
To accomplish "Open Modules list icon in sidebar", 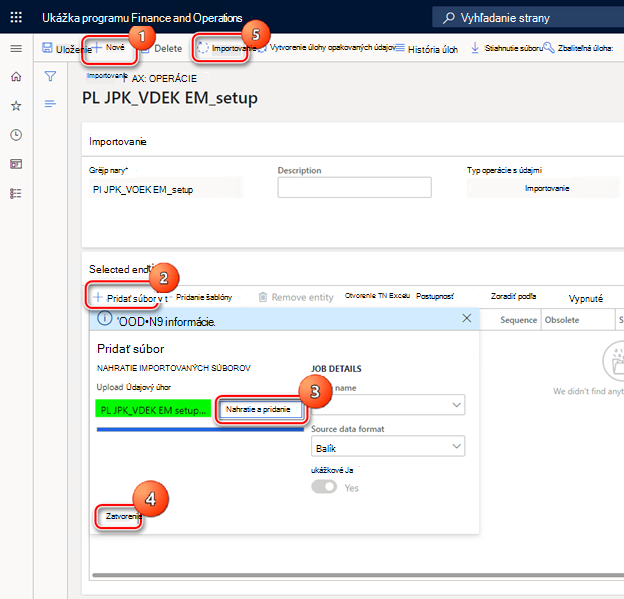I will 16,193.
